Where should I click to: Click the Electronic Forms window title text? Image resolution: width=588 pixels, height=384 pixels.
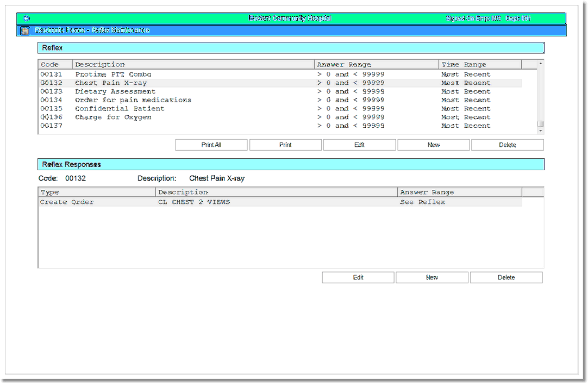point(92,30)
